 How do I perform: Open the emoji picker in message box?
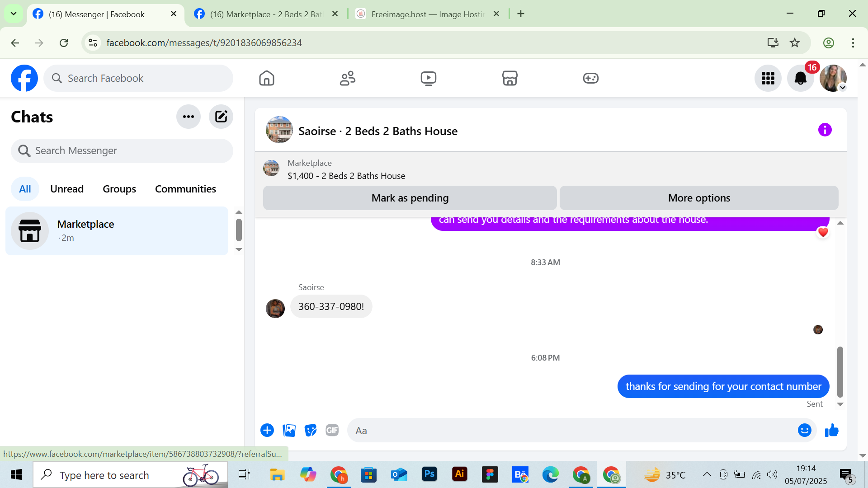click(804, 431)
